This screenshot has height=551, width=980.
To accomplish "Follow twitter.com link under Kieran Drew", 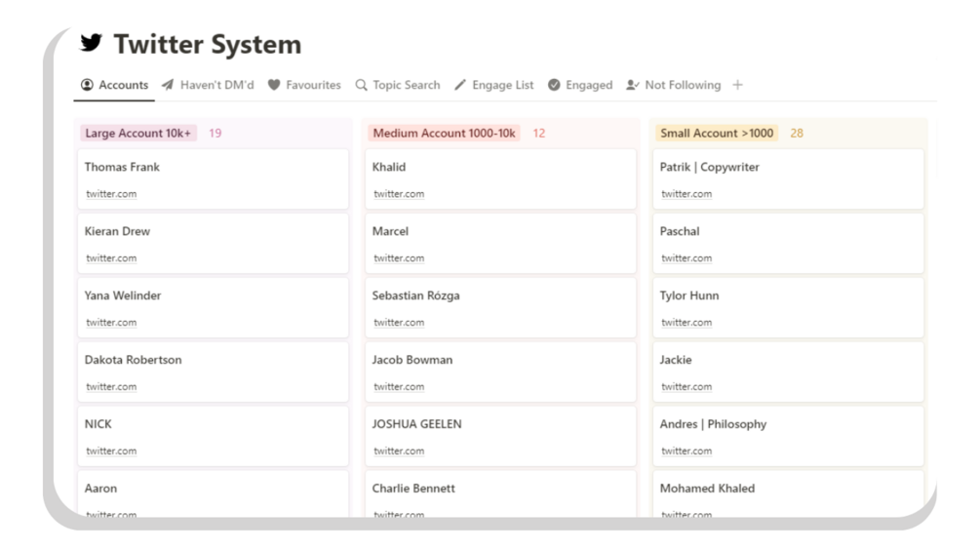I will click(111, 258).
